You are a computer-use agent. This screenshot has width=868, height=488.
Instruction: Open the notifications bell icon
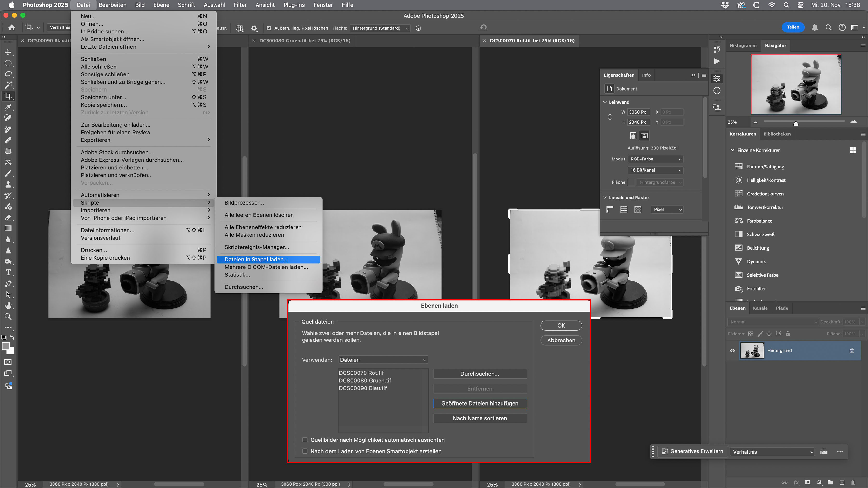(x=814, y=28)
